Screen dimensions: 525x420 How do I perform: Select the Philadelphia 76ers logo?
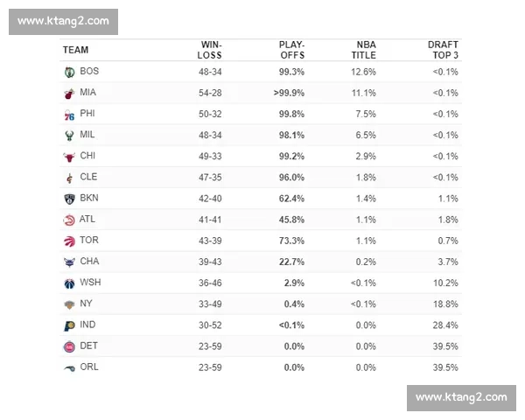coord(69,115)
